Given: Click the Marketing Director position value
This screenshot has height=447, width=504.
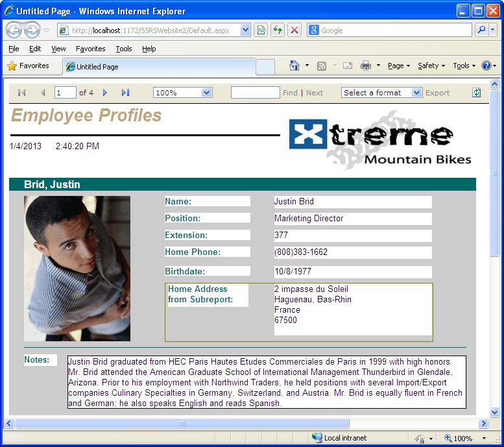Looking at the screenshot, I should [x=309, y=219].
